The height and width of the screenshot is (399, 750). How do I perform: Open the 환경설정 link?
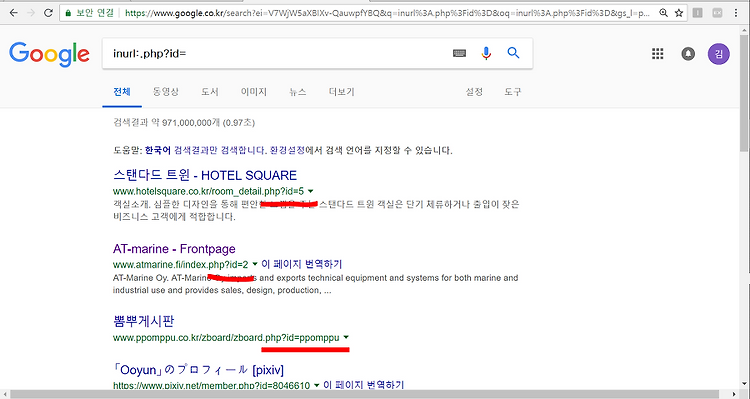click(x=287, y=150)
